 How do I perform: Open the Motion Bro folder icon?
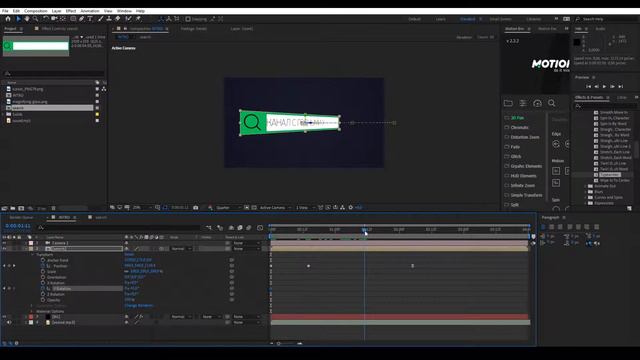coord(508,103)
